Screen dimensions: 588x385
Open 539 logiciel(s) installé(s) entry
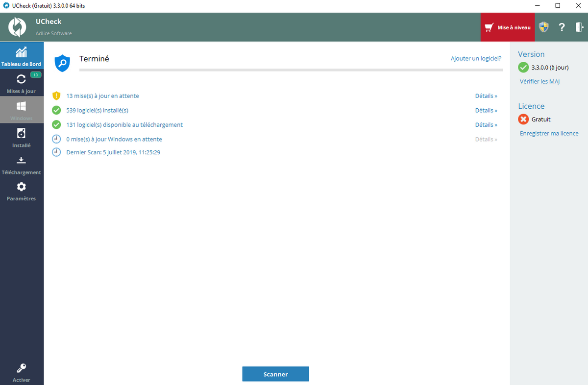[97, 110]
